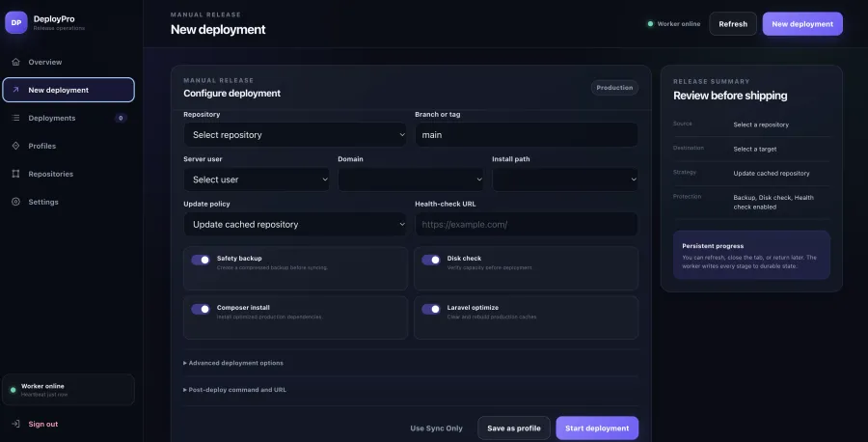Open Settings from sidebar
The height and width of the screenshot is (442, 868).
(x=68, y=202)
